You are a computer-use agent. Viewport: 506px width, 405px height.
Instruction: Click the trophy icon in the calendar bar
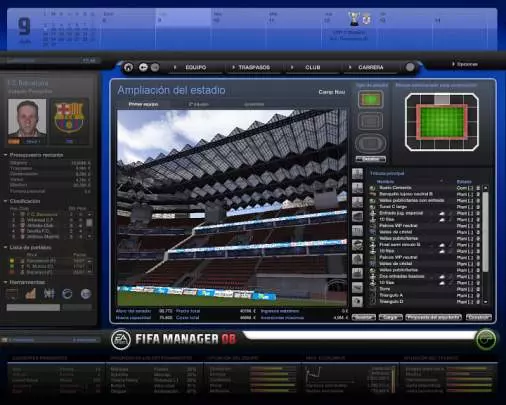(354, 19)
